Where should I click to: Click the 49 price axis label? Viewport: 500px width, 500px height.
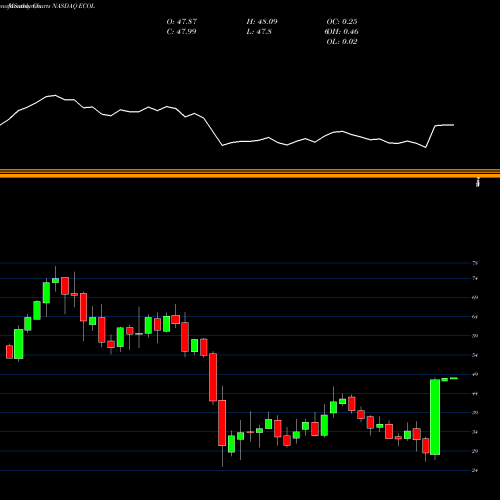click(475, 374)
